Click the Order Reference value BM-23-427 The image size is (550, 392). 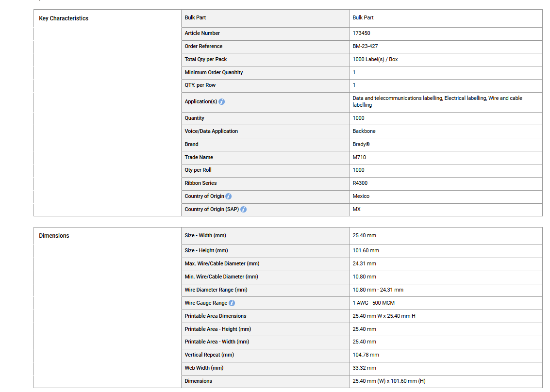365,46
